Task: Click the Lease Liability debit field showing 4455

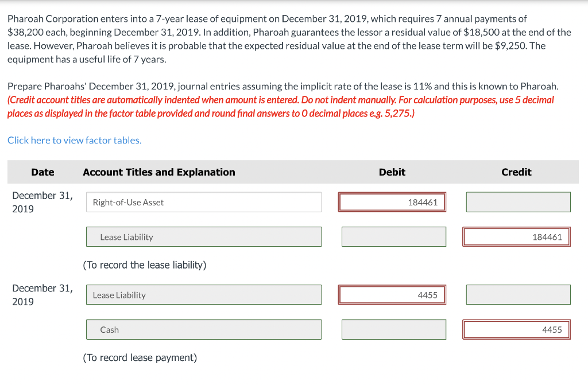Action: coord(392,295)
